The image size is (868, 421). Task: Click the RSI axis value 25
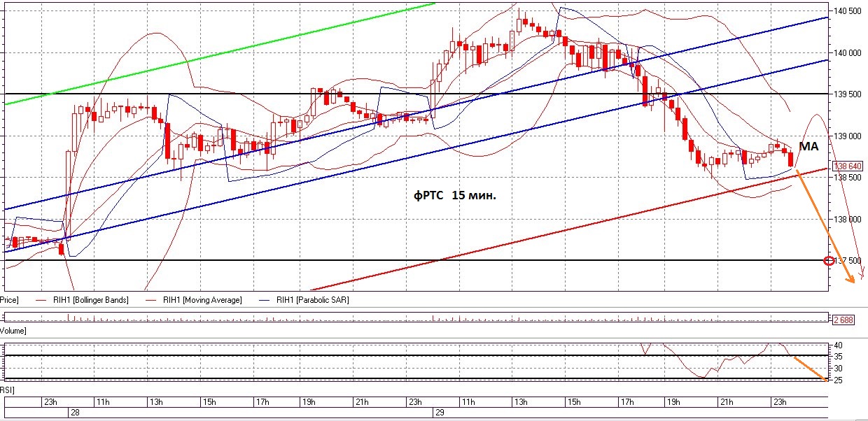(x=838, y=380)
